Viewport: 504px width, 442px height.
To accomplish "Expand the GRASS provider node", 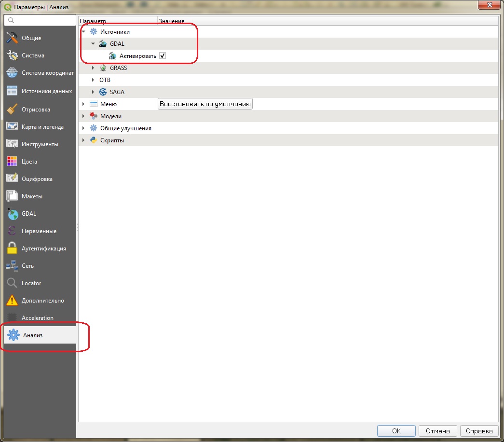I will coord(93,68).
